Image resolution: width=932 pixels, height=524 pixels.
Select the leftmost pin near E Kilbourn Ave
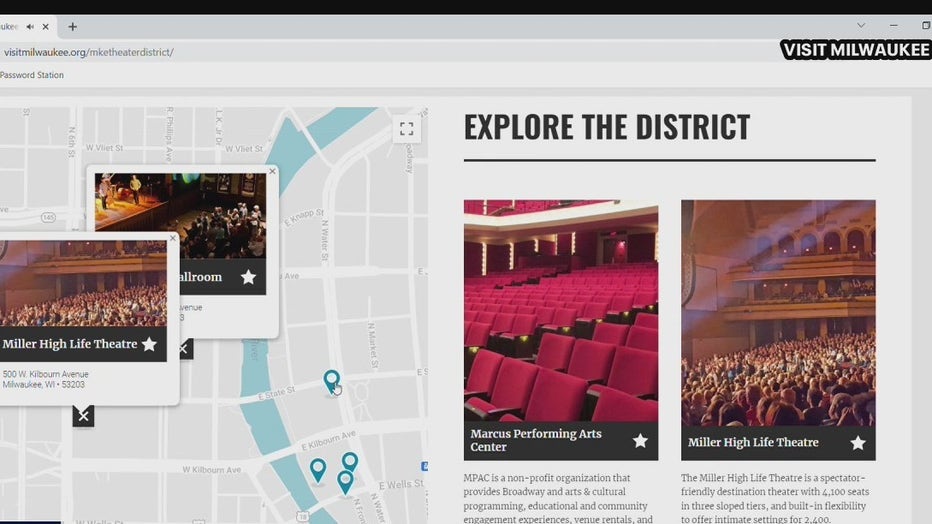[318, 470]
